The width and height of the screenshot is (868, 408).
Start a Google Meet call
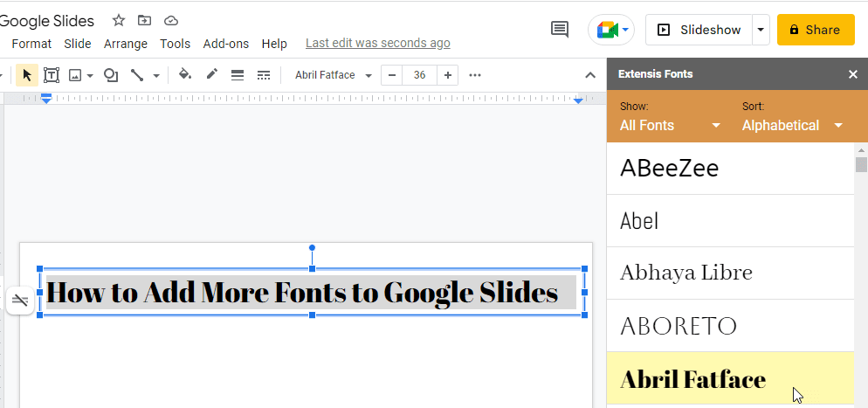pyautogui.click(x=611, y=30)
